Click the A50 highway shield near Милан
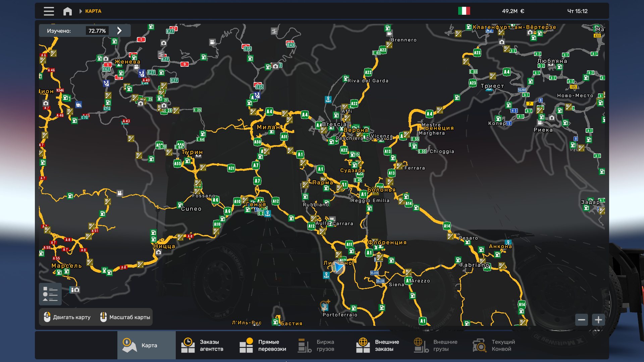This screenshot has width=644, height=362. pyautogui.click(x=257, y=142)
